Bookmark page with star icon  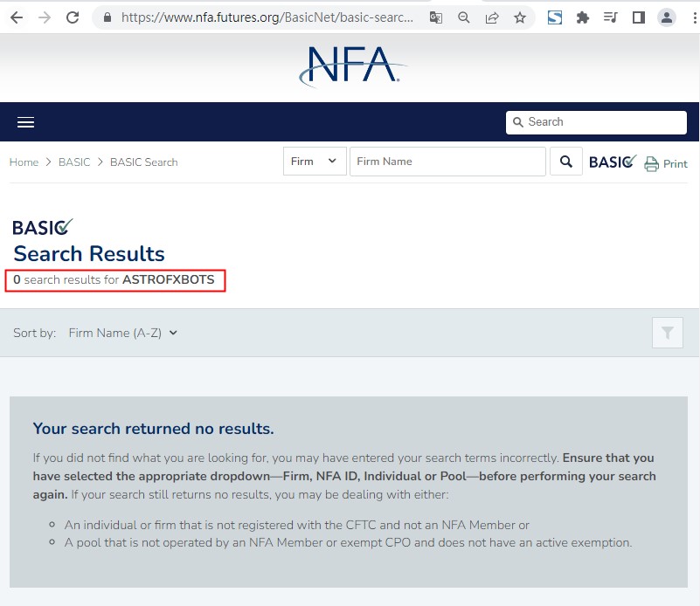520,17
